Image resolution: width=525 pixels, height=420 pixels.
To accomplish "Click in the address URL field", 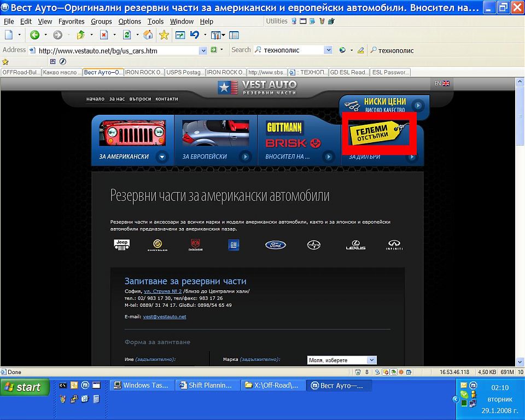I will point(117,50).
